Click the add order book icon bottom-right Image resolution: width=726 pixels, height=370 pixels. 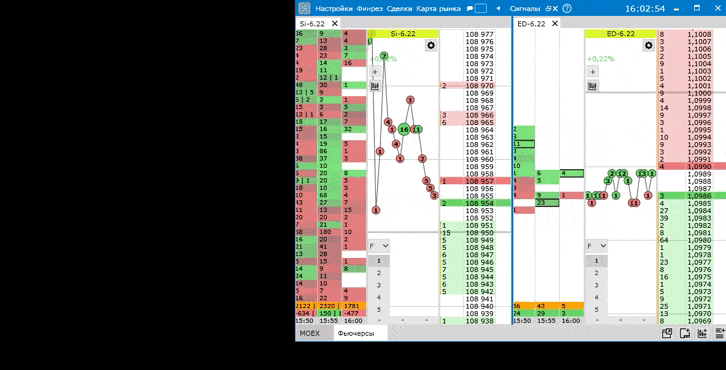tap(720, 333)
